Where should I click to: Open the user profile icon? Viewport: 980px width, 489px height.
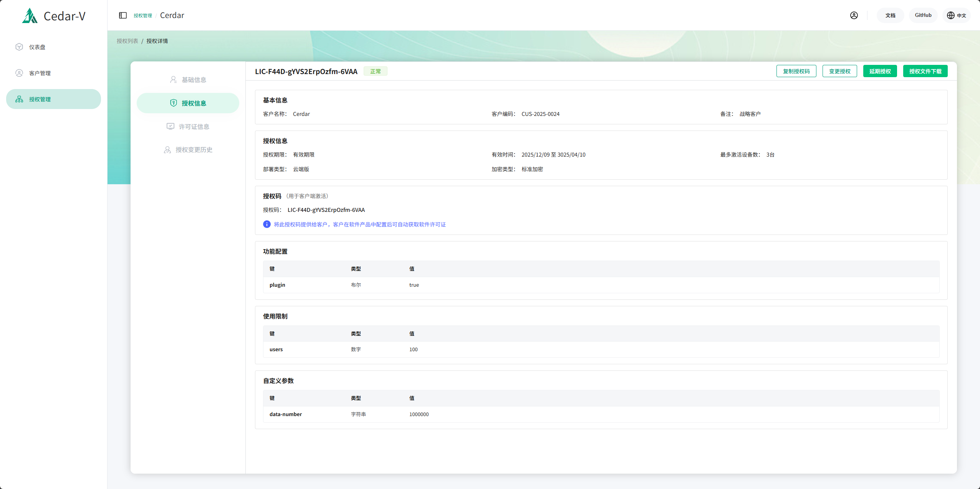[x=854, y=15]
